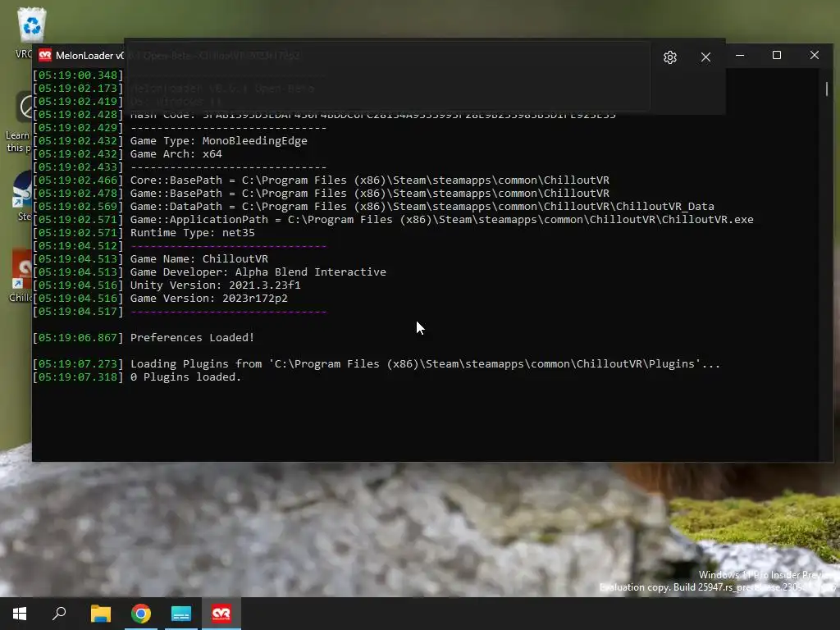Click 'Unity Version: 2021.3.23f1' line
Viewport: 840px width, 630px height.
(216, 285)
